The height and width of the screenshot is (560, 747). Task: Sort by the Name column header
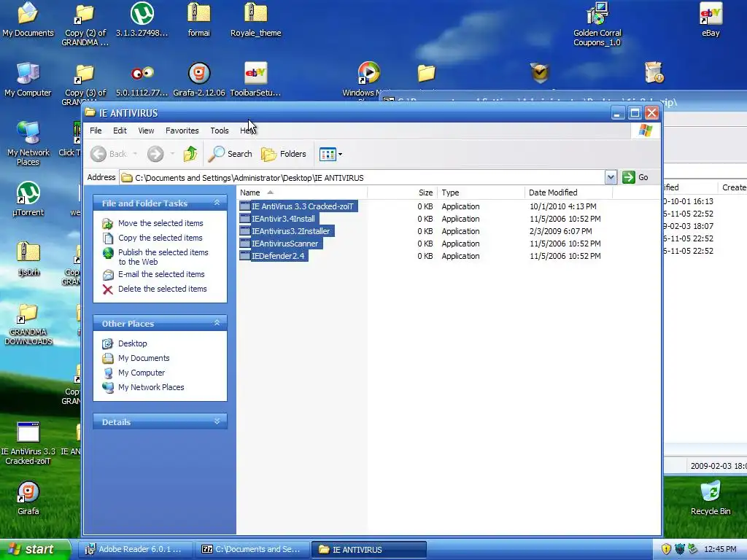[302, 192]
